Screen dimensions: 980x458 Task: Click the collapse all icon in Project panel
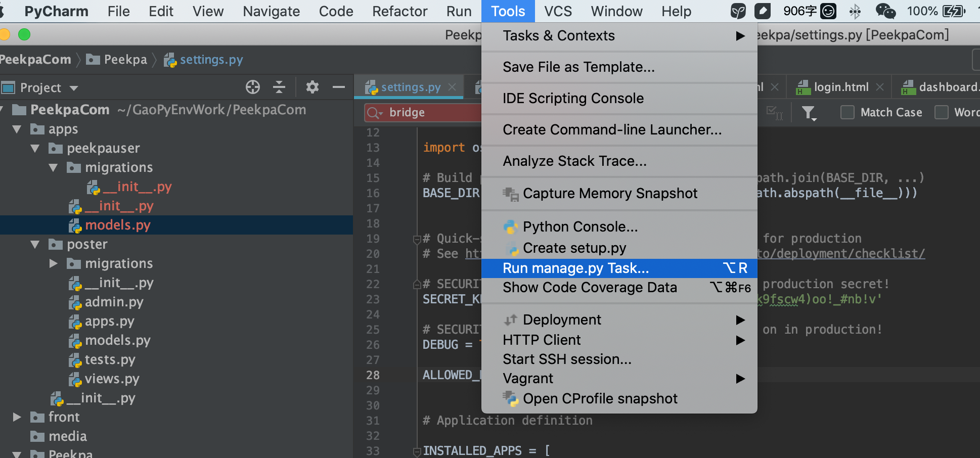coord(279,87)
